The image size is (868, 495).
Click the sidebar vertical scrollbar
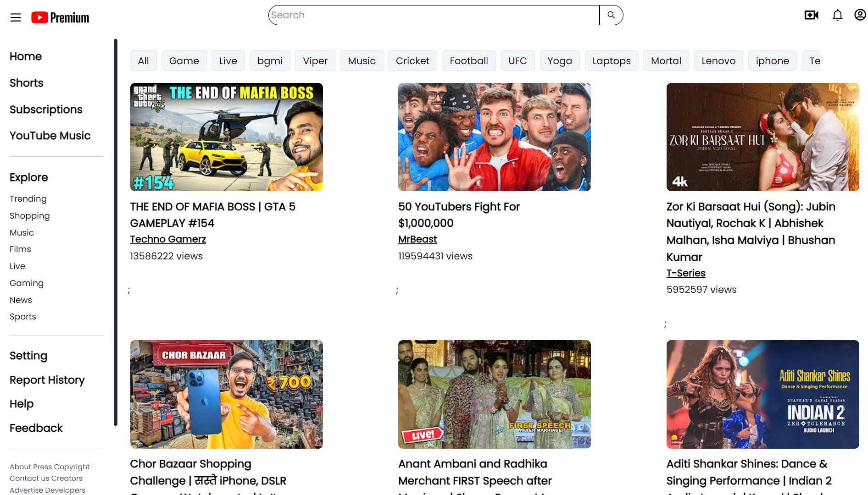click(x=116, y=232)
